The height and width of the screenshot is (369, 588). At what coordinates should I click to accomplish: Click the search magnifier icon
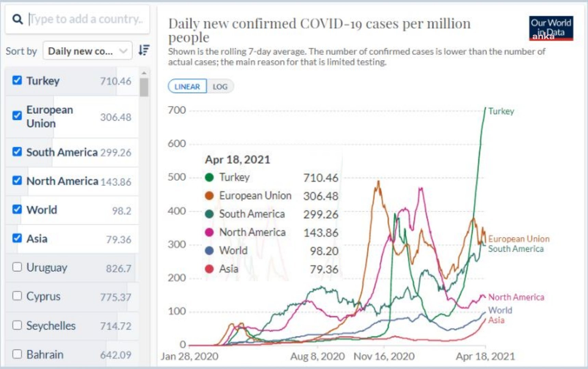pyautogui.click(x=17, y=19)
